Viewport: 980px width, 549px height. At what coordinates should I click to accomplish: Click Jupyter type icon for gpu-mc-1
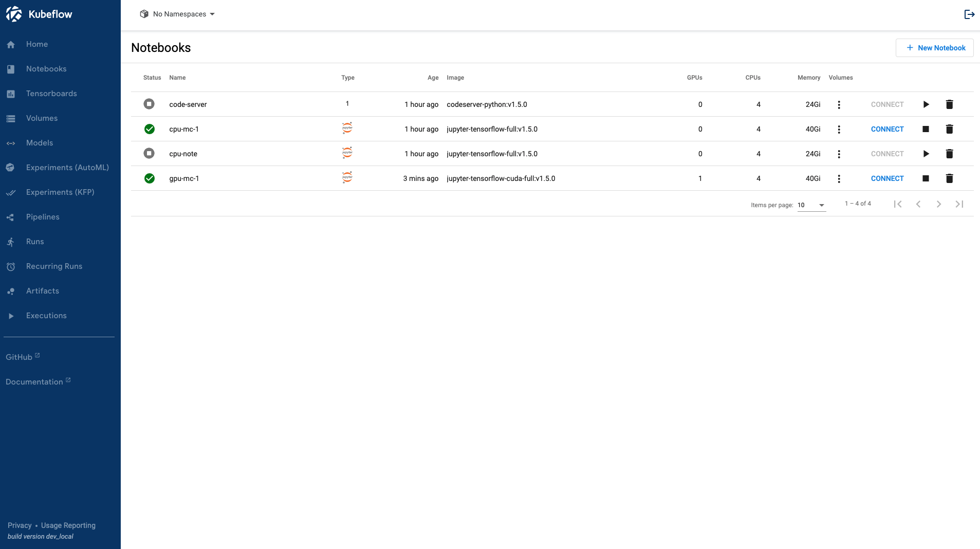click(x=347, y=177)
